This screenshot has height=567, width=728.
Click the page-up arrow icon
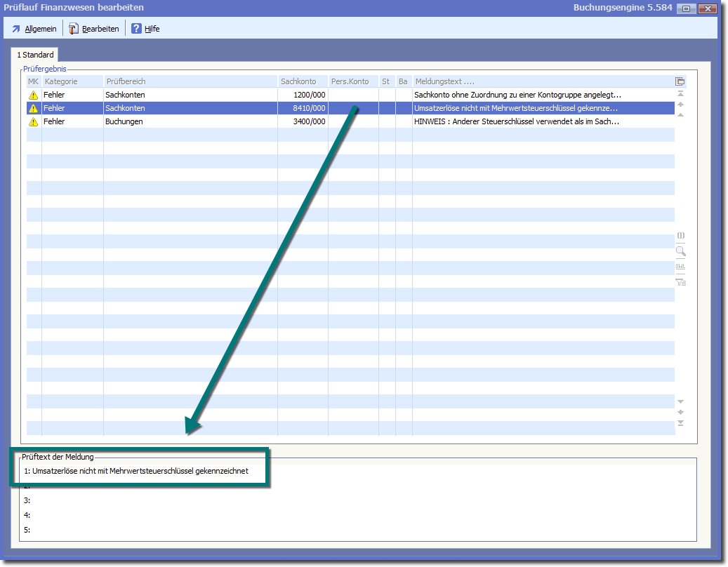[x=680, y=105]
